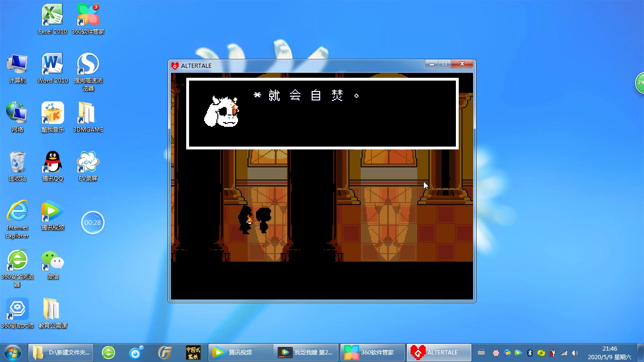Screen dimensions: 644x362
Task: Launch 360驱动大师 from the desktop
Action: tap(17, 313)
